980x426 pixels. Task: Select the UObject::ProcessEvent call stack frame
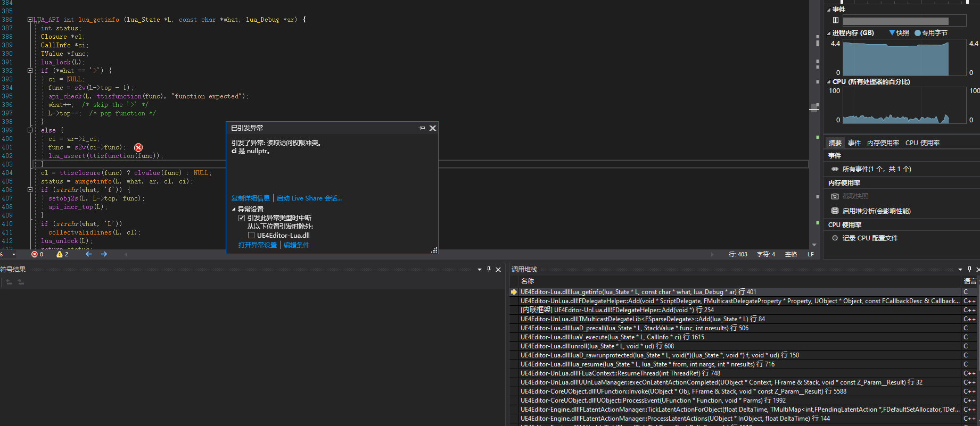pyautogui.click(x=740, y=400)
